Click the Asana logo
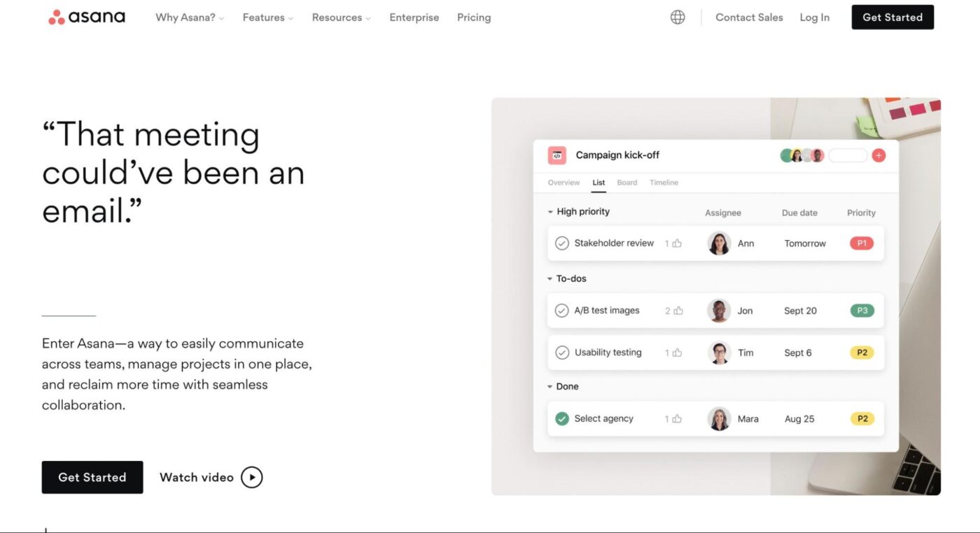Viewport: 980px width, 533px height. pyautogui.click(x=85, y=17)
